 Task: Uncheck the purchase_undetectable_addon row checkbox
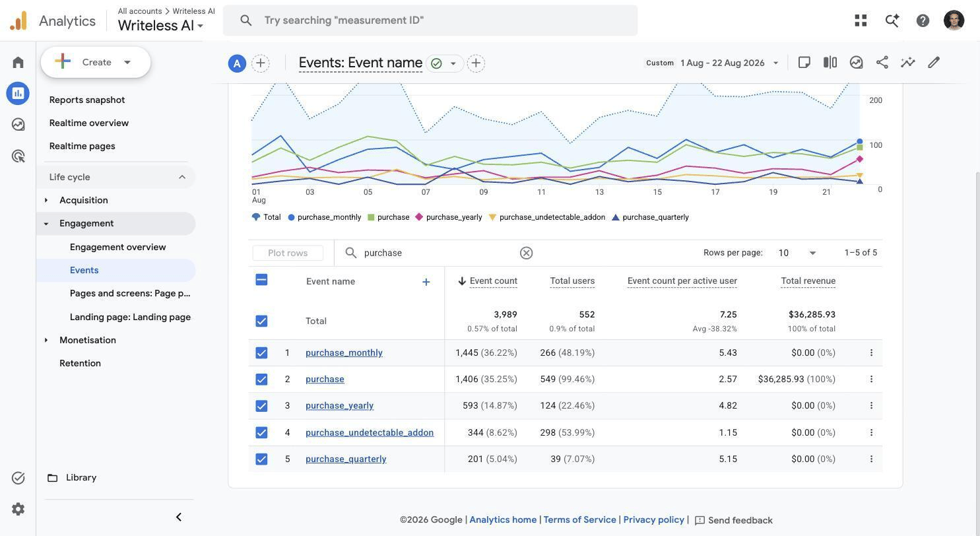261,433
